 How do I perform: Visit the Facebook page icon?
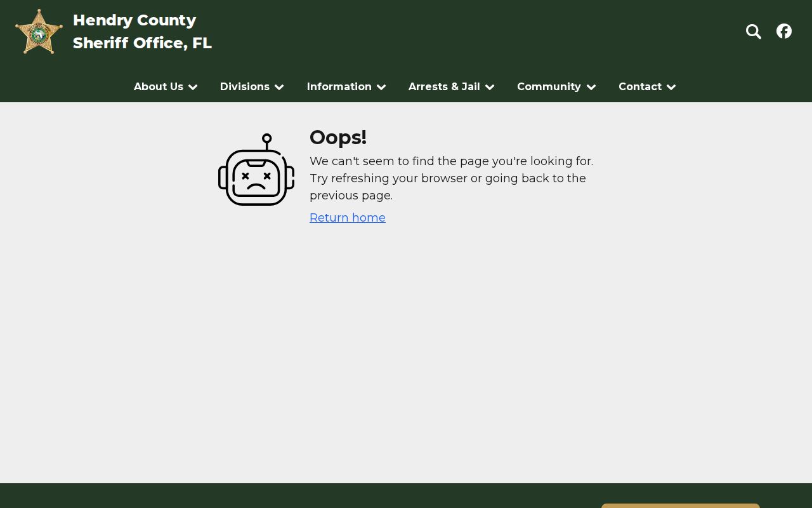coord(784,31)
